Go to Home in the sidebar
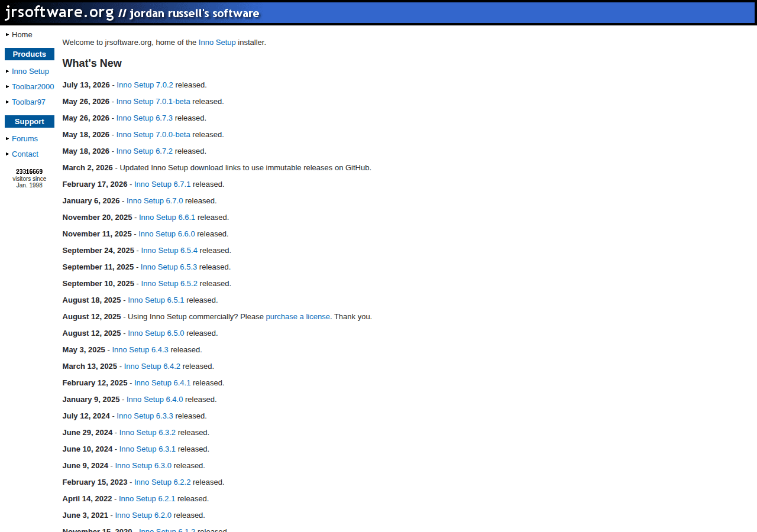This screenshot has height=532, width=757. pos(22,35)
